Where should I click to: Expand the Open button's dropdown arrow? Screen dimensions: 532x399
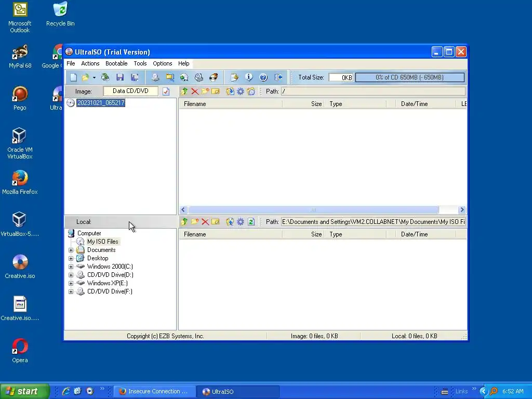(x=95, y=77)
